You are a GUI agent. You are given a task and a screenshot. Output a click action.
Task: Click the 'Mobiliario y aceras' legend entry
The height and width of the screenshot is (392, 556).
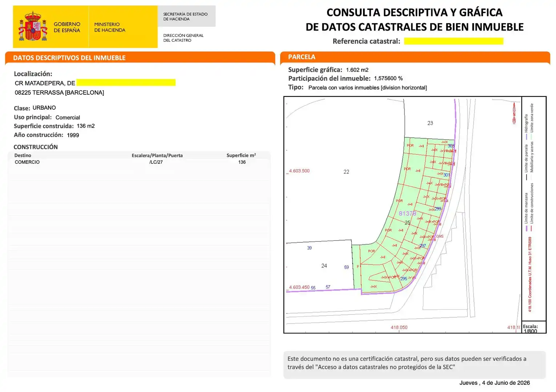coord(532,161)
